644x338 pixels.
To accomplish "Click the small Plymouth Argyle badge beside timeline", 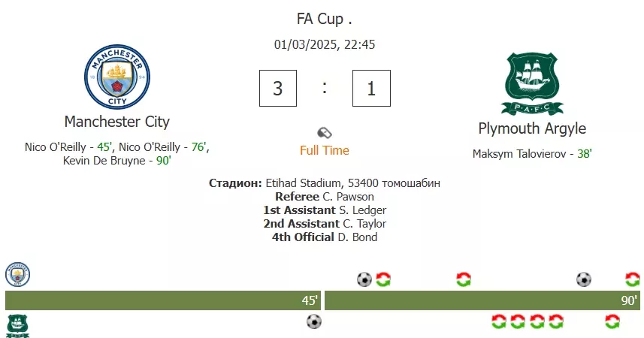I will point(18,326).
